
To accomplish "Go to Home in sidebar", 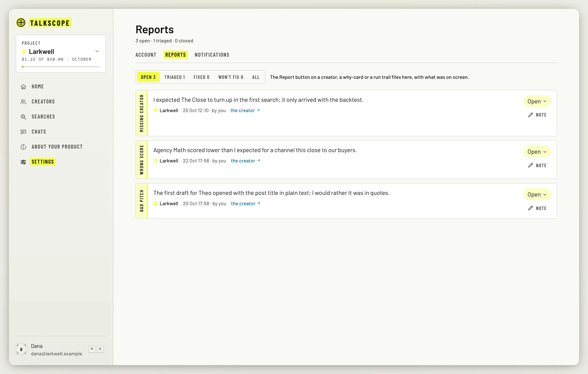I will pos(38,87).
